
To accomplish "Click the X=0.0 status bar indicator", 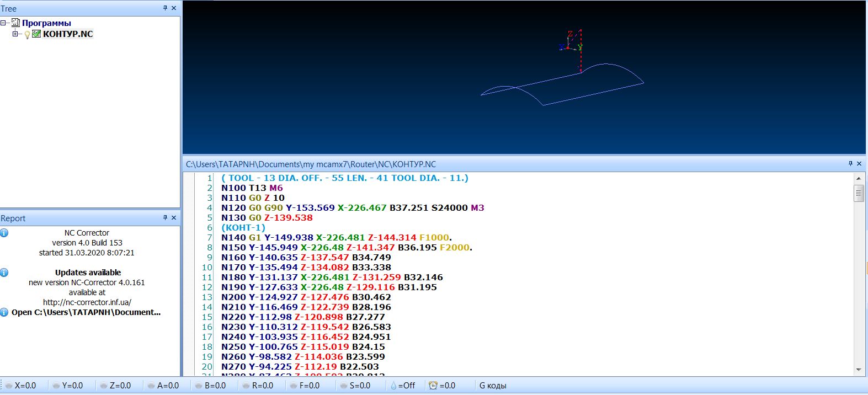I will point(21,386).
